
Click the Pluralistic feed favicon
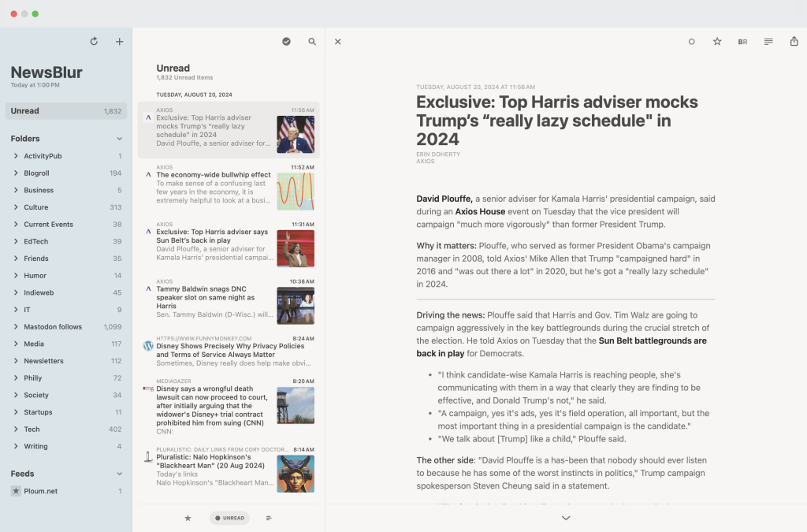148,456
